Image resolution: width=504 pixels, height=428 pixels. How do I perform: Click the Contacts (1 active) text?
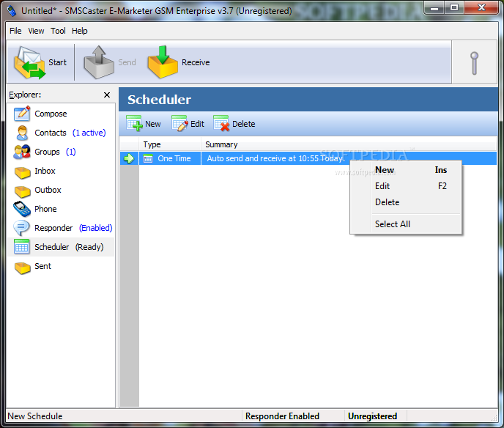click(70, 133)
